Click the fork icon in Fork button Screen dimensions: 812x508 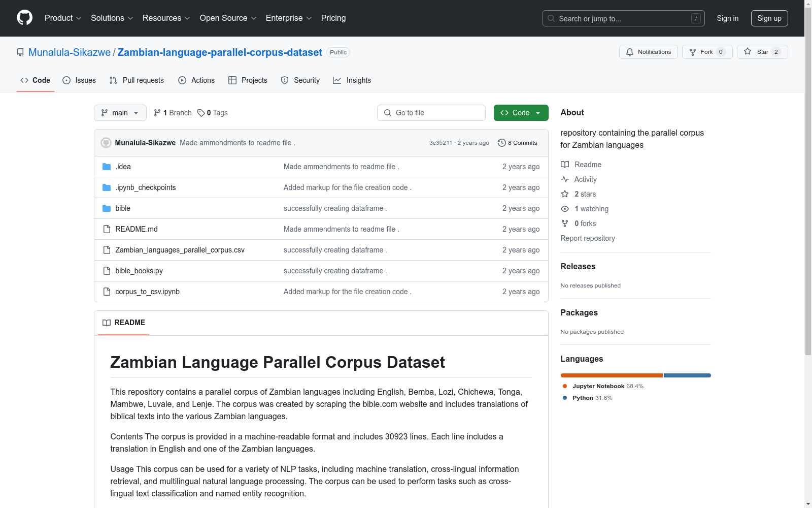[x=693, y=52]
